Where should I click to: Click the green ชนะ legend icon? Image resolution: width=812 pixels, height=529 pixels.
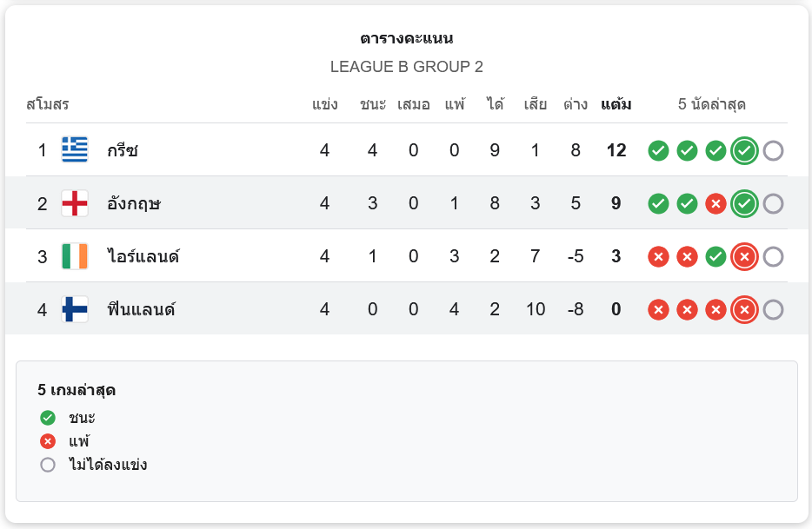tap(48, 418)
